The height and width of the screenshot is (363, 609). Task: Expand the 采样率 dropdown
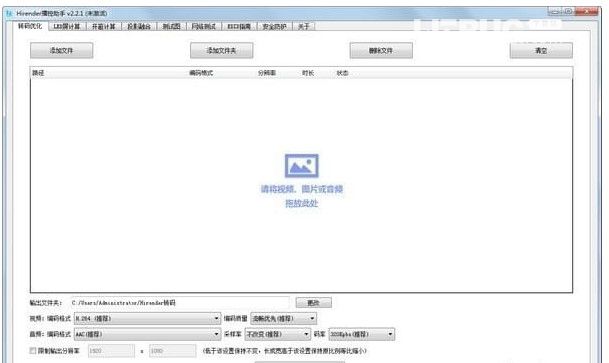(x=277, y=334)
